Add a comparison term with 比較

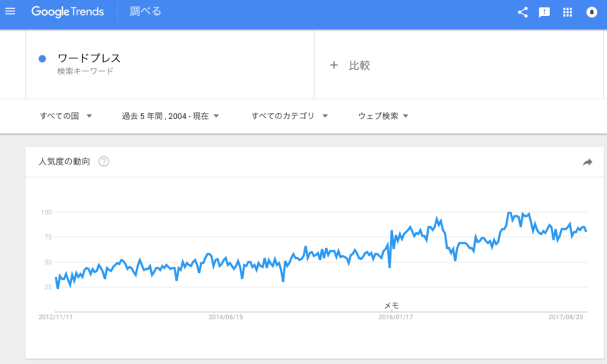pyautogui.click(x=359, y=65)
